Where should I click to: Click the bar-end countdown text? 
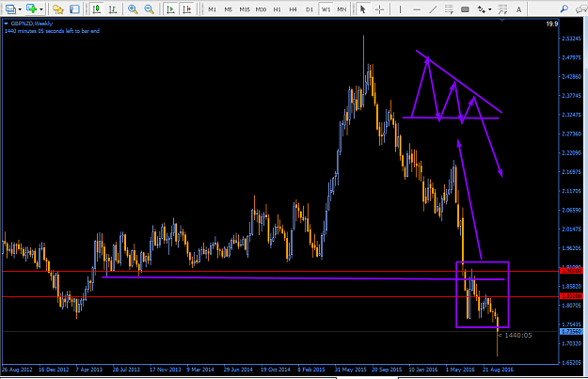point(52,31)
